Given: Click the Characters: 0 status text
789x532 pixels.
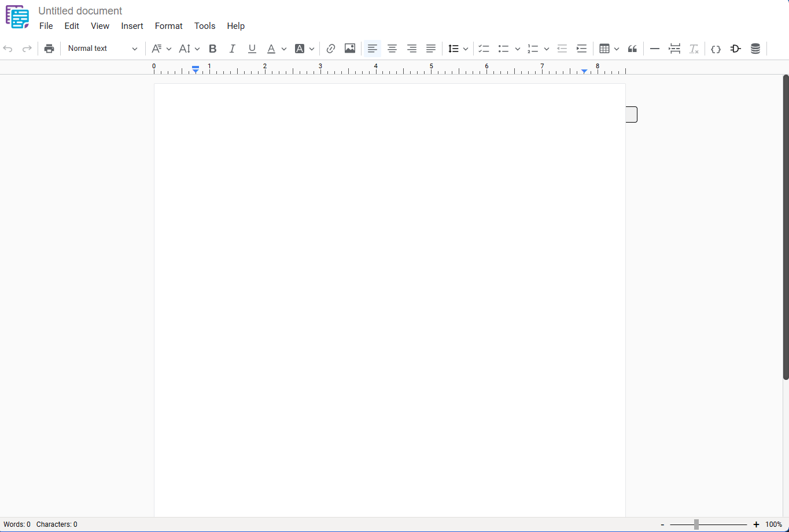Looking at the screenshot, I should [57, 524].
